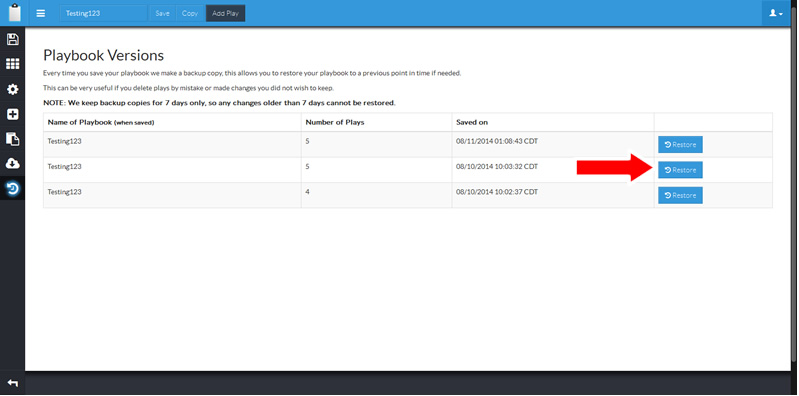Viewport: 799px width, 396px height.
Task: Click the 7 days backup NOTE text
Action: point(219,103)
